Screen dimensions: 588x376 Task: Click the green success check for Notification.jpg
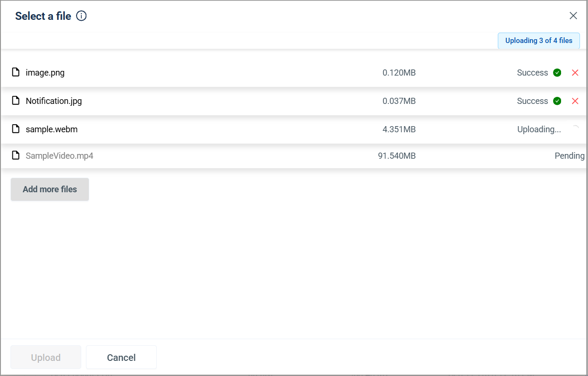557,101
